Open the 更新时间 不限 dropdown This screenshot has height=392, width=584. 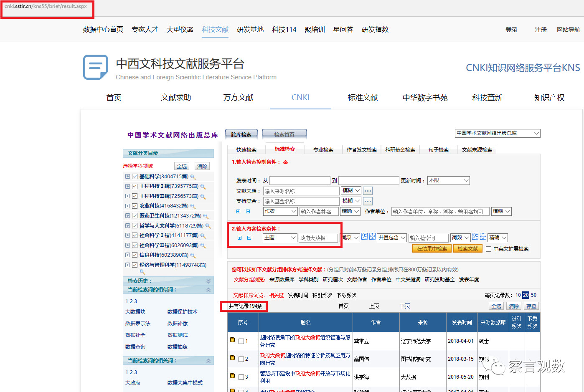click(x=449, y=180)
